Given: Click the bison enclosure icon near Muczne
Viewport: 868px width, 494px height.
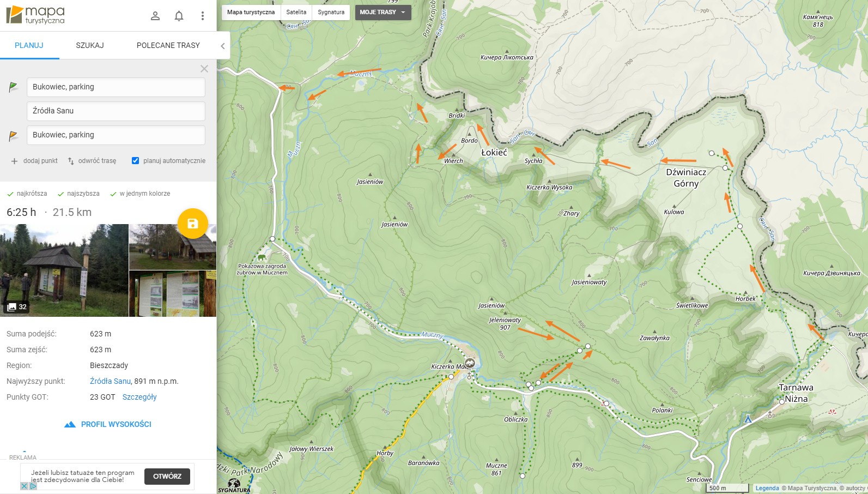Looking at the screenshot, I should coord(262,257).
